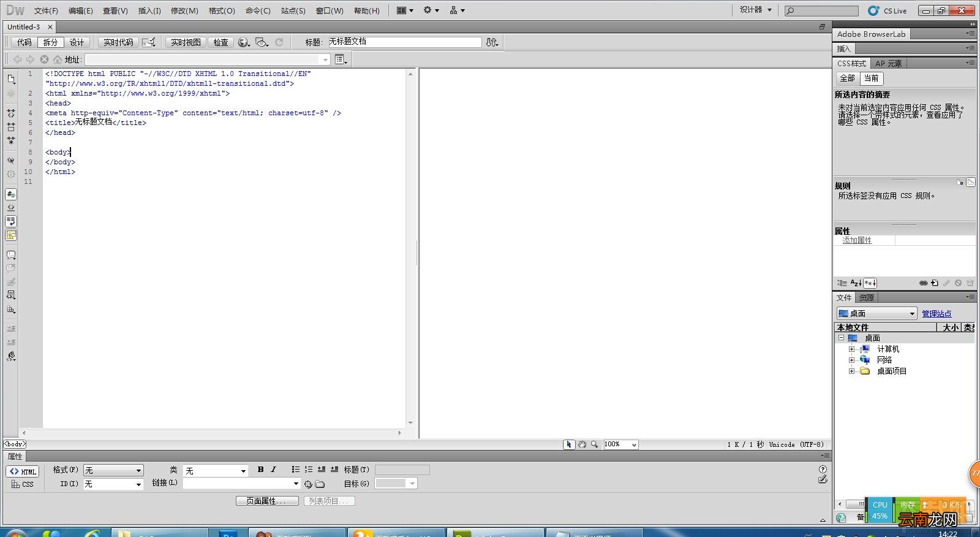Click the New CSS rule icon

pyautogui.click(x=935, y=283)
